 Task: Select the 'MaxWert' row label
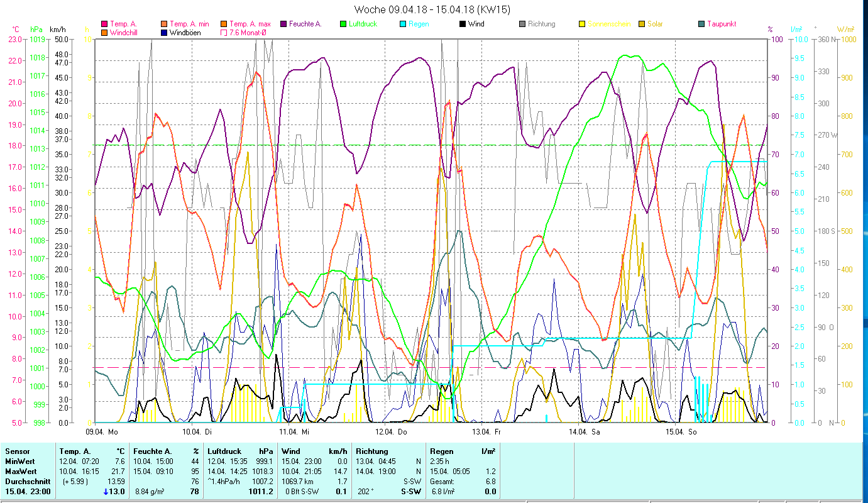20,472
